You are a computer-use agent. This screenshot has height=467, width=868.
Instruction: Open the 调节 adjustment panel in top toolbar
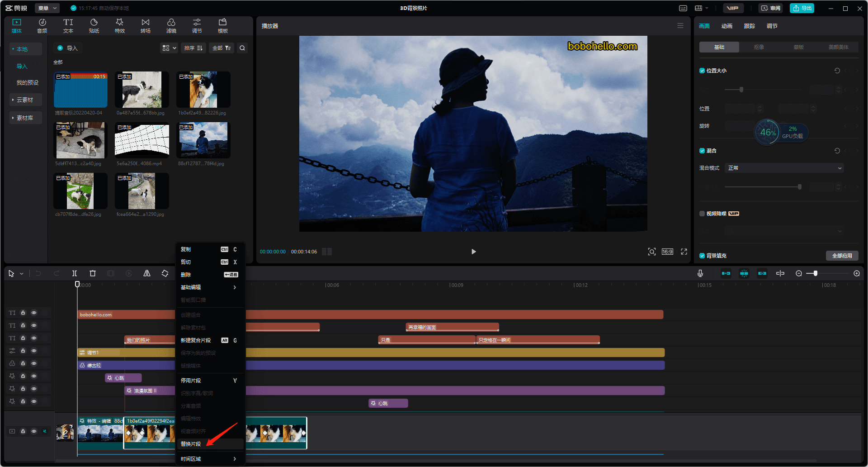coord(197,26)
